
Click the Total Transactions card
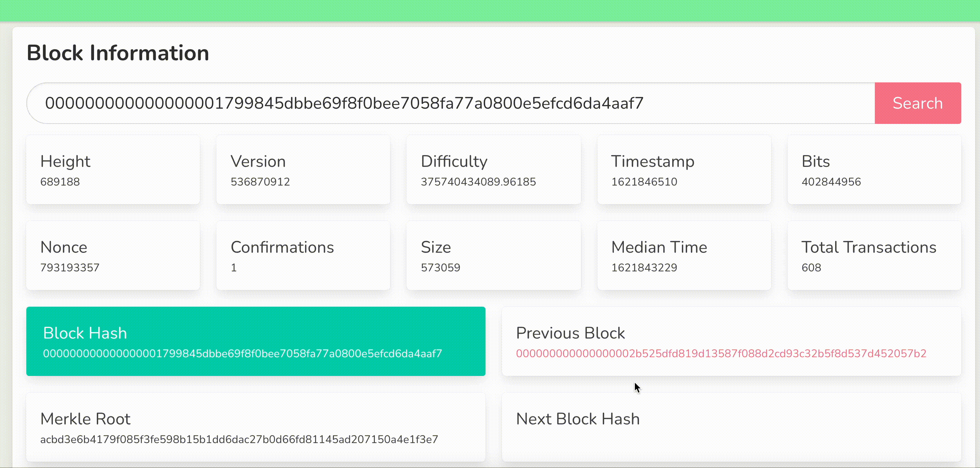(874, 255)
